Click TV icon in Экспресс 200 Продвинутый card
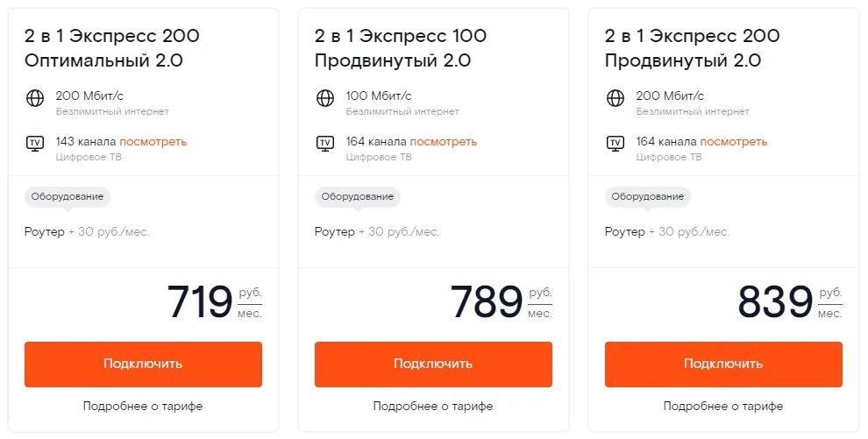The height and width of the screenshot is (439, 868). point(615,143)
